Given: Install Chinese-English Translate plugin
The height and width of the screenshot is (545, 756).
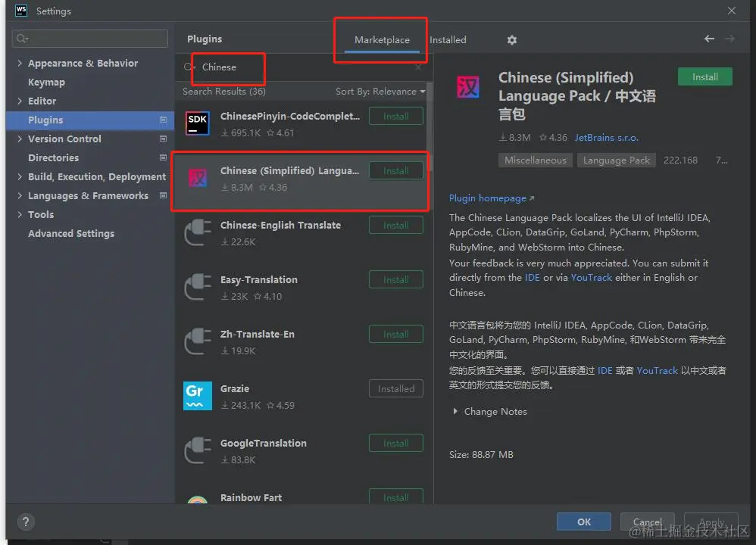Looking at the screenshot, I should click(x=396, y=225).
